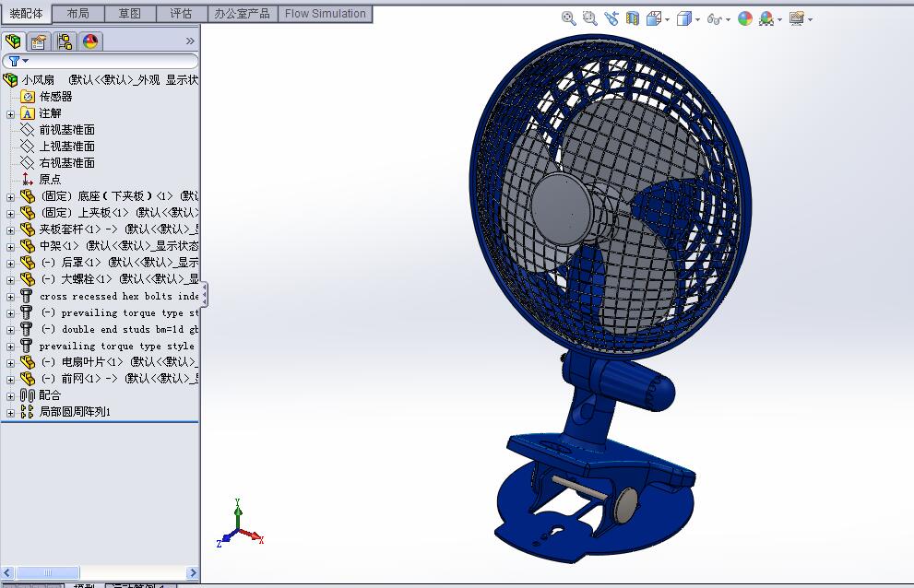Expand the 中架<1> component
The height and width of the screenshot is (588, 914).
pos(10,247)
